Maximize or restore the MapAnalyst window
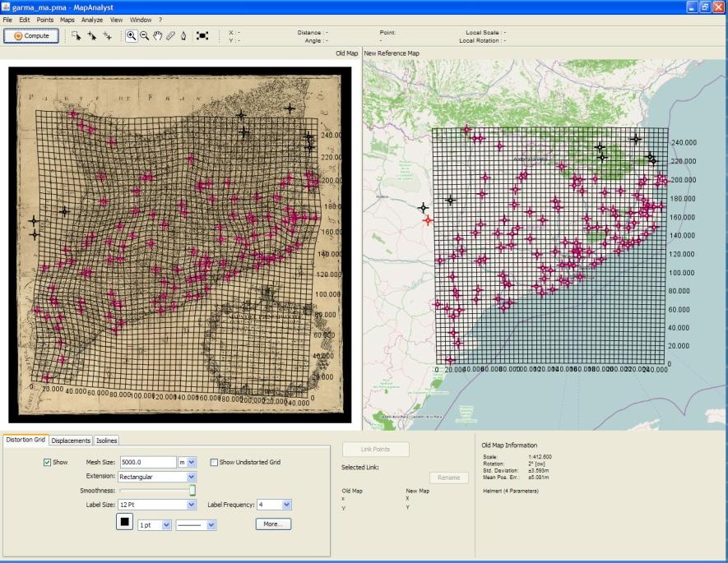 (705, 7)
